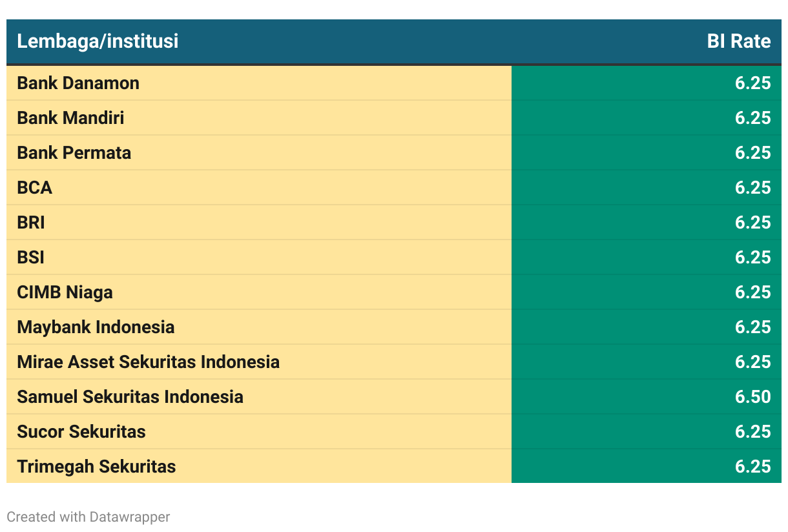Select the BI Rate value for BCA
Image resolution: width=788 pixels, height=532 pixels.
click(x=752, y=188)
